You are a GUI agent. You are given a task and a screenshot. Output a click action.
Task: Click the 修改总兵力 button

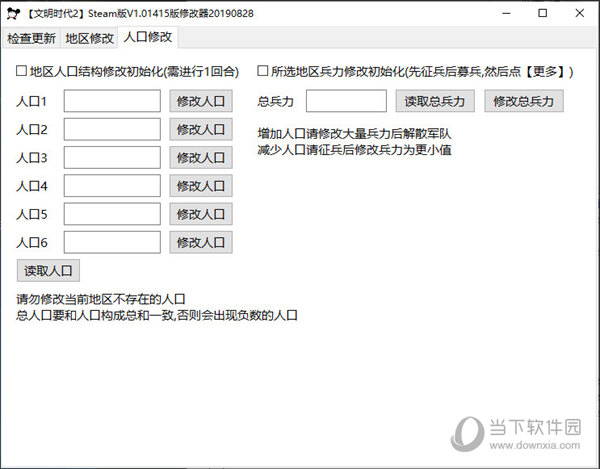524,101
